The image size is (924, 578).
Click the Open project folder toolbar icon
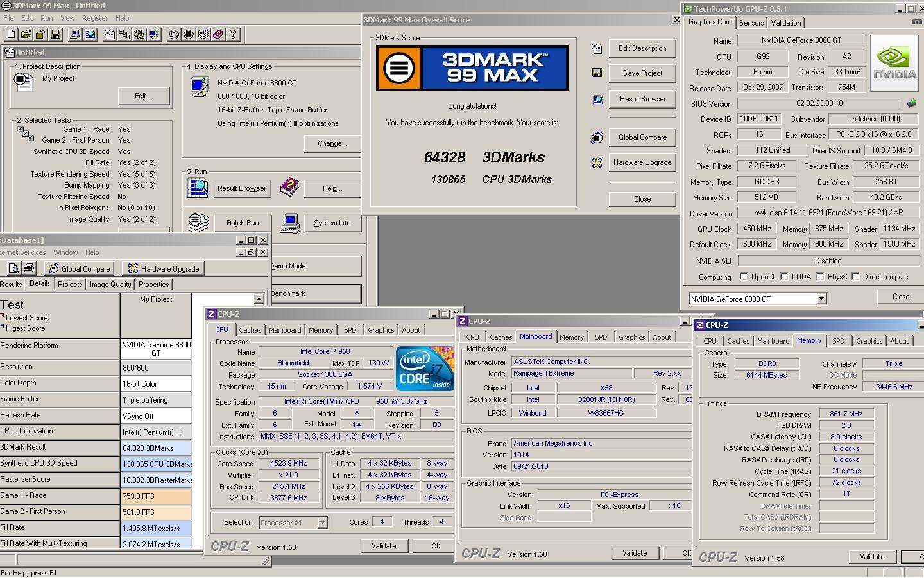(26, 34)
